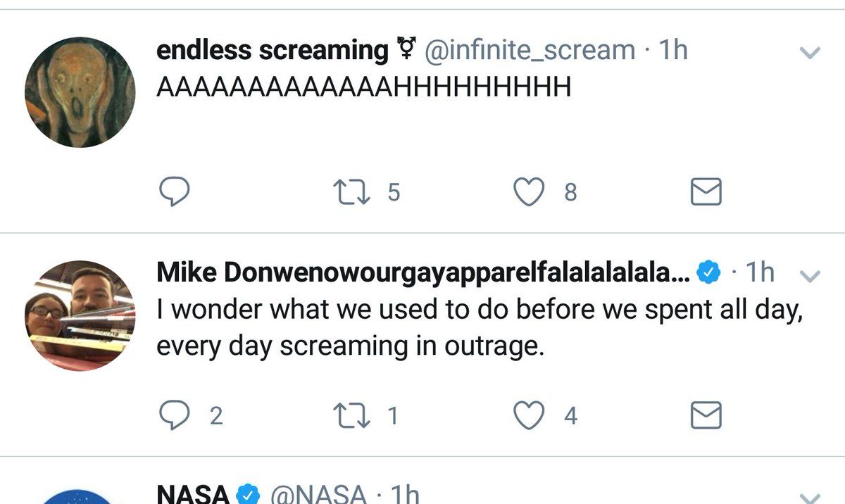Image resolution: width=845 pixels, height=504 pixels.
Task: Go to endless screaming profile name
Action: (x=272, y=51)
